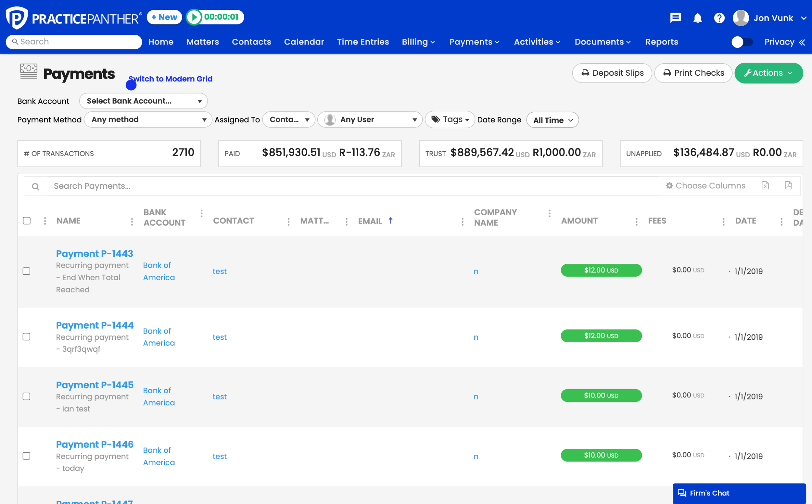Open the chat messages icon

675,18
